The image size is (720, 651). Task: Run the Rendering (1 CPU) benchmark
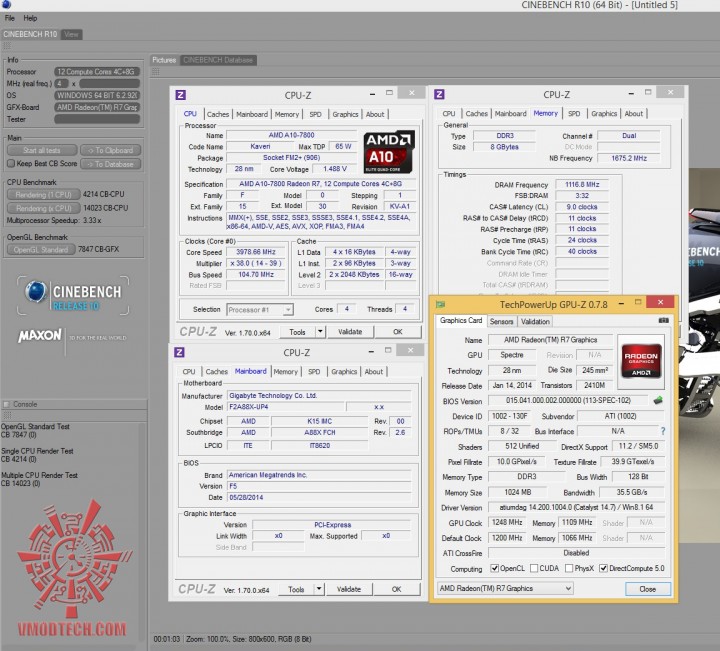point(44,195)
